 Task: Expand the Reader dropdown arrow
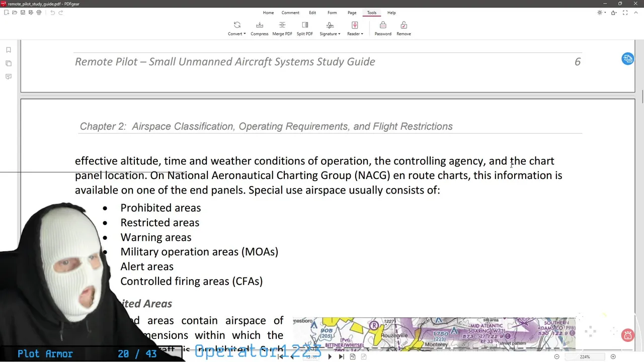point(362,34)
